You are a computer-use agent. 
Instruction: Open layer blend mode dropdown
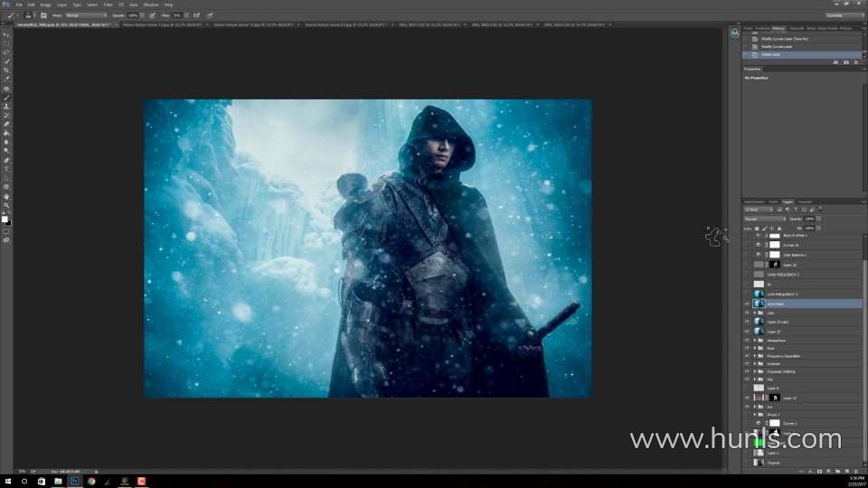(x=765, y=219)
